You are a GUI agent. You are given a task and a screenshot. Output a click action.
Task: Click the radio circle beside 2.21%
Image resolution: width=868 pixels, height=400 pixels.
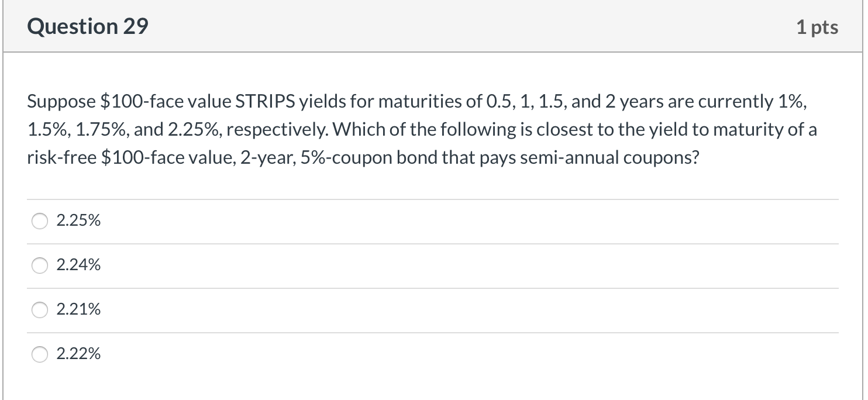pyautogui.click(x=39, y=310)
